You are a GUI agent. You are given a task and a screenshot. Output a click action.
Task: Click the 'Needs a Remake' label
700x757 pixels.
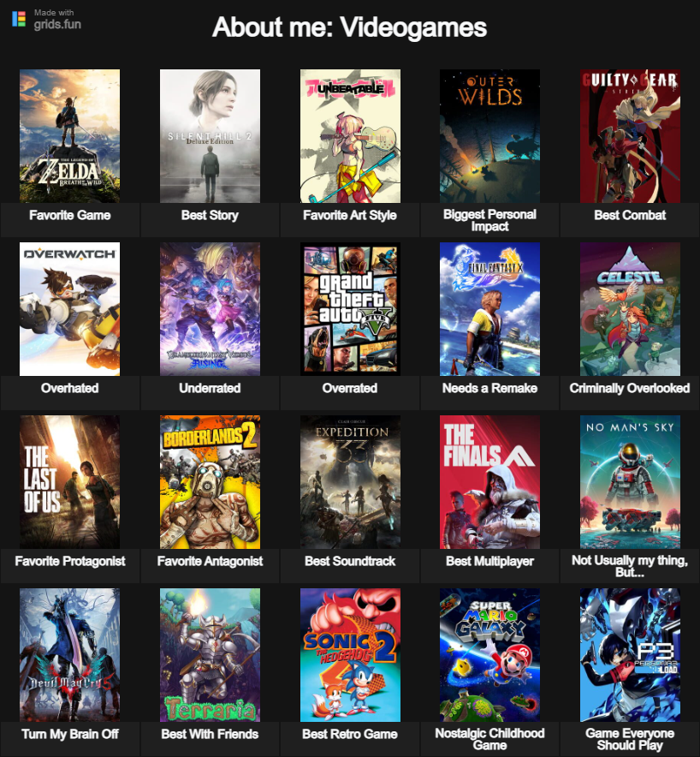[x=489, y=388]
